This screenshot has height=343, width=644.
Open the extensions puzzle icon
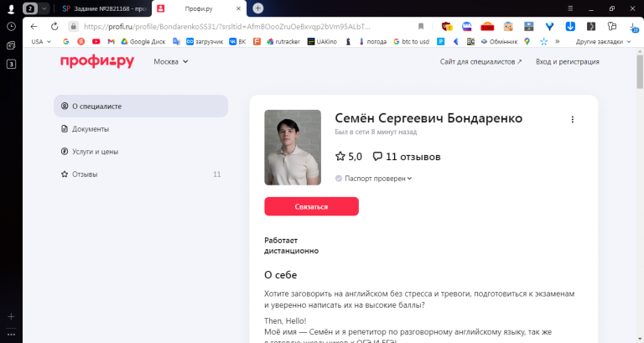point(612,27)
